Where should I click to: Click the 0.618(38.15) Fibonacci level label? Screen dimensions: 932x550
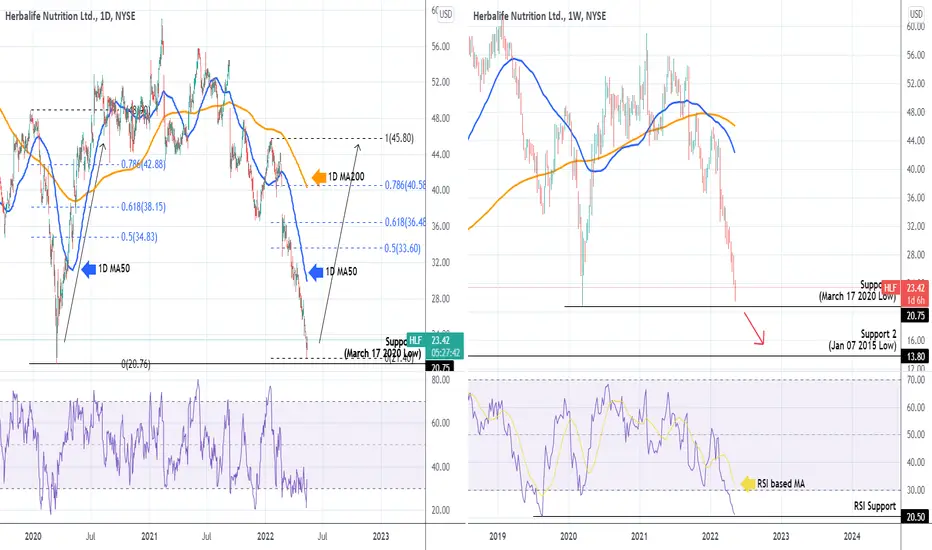point(143,207)
